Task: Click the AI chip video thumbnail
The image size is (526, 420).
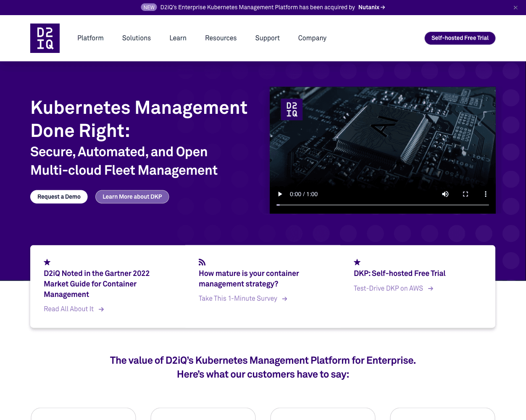Action: click(x=383, y=150)
